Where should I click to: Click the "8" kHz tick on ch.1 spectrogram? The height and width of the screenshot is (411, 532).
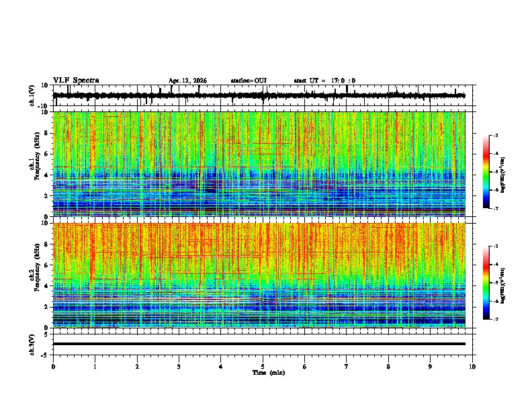click(x=47, y=133)
